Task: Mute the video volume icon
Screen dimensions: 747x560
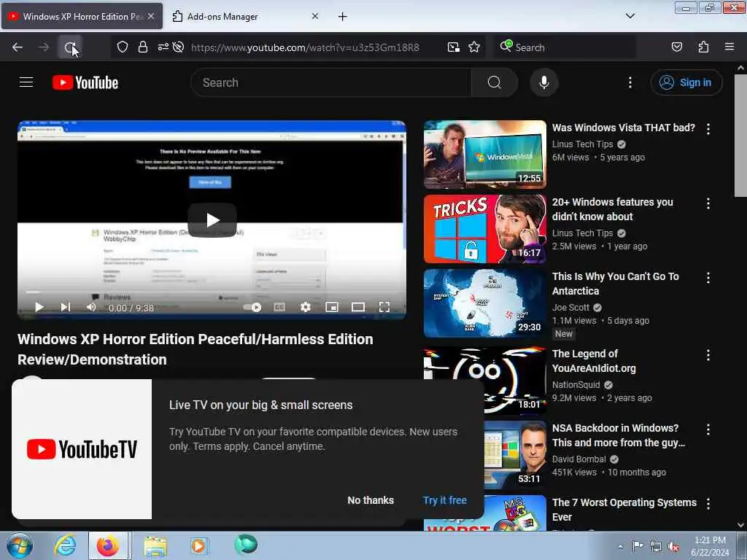Action: click(x=91, y=308)
